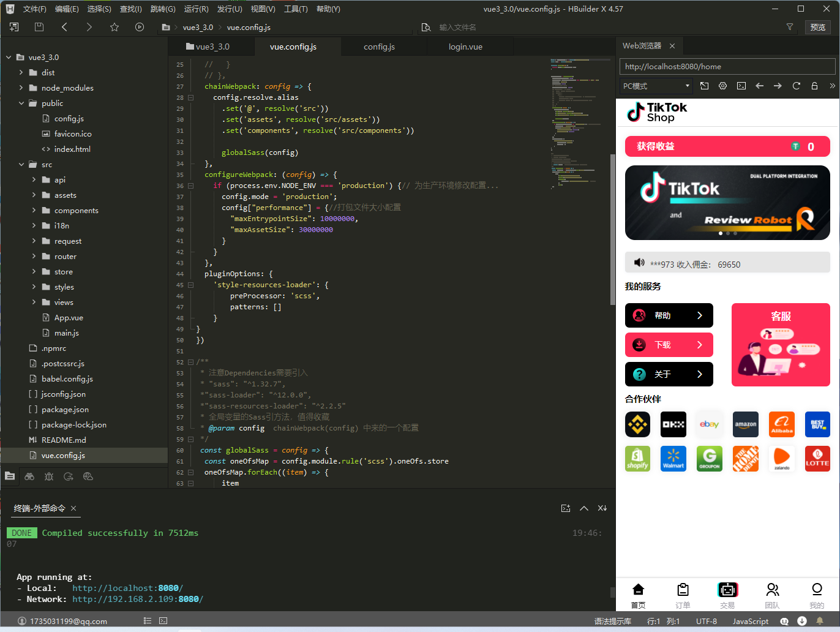The height and width of the screenshot is (632, 840).
Task: Open the 工具(T) menu
Action: click(296, 9)
